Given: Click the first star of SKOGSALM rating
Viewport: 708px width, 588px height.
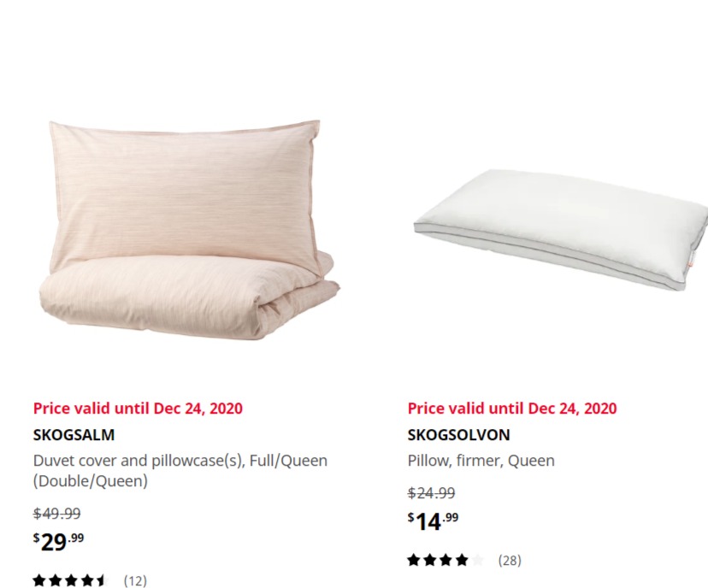Looking at the screenshot, I should pyautogui.click(x=39, y=580).
